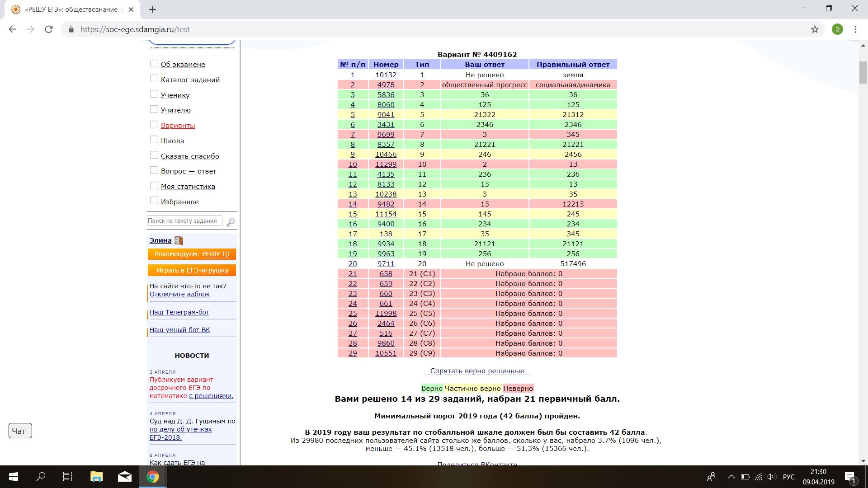Screen dimensions: 868x488
Task: Toggle the checkbox beside Школа
Action: click(154, 140)
